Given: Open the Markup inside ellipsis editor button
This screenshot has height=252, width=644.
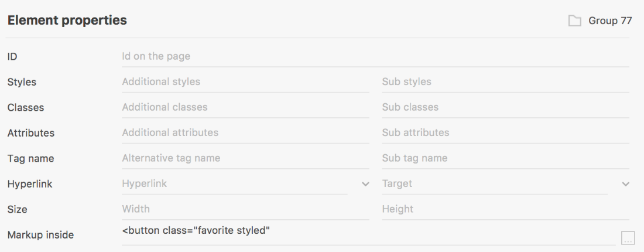Looking at the screenshot, I should (x=627, y=237).
